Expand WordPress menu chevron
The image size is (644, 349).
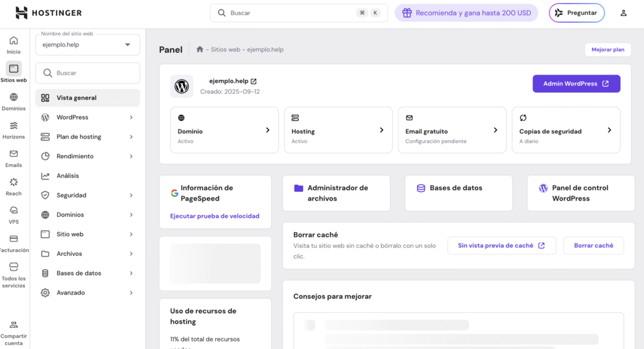[x=131, y=118]
